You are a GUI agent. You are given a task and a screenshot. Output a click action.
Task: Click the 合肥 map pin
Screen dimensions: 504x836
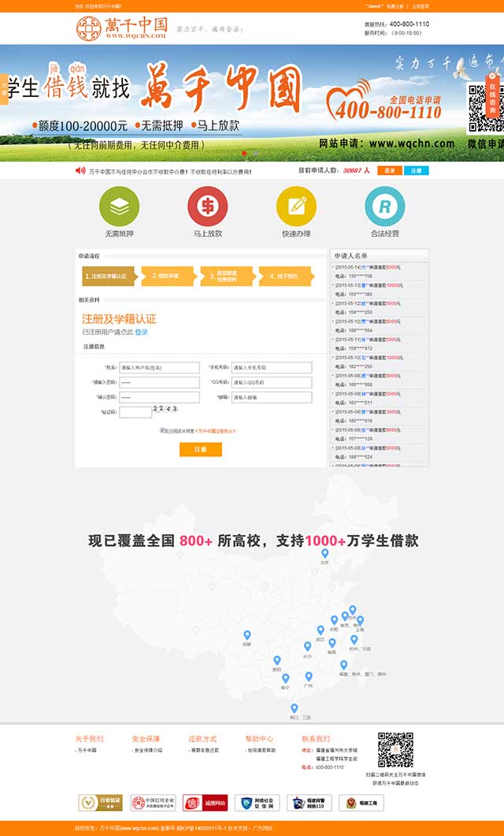(334, 620)
